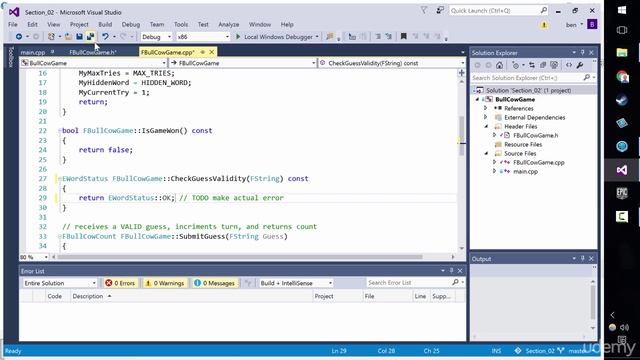Toggle a bookmark with the bookmark icon

tap(404, 37)
